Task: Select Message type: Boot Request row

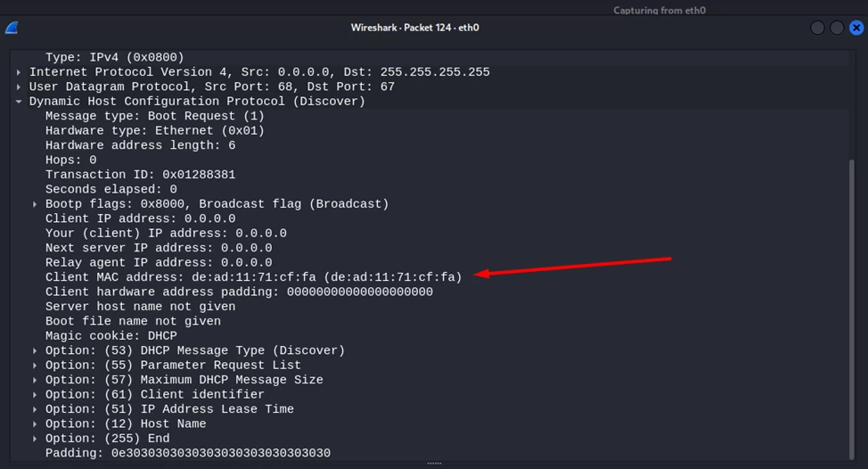Action: coord(429,116)
